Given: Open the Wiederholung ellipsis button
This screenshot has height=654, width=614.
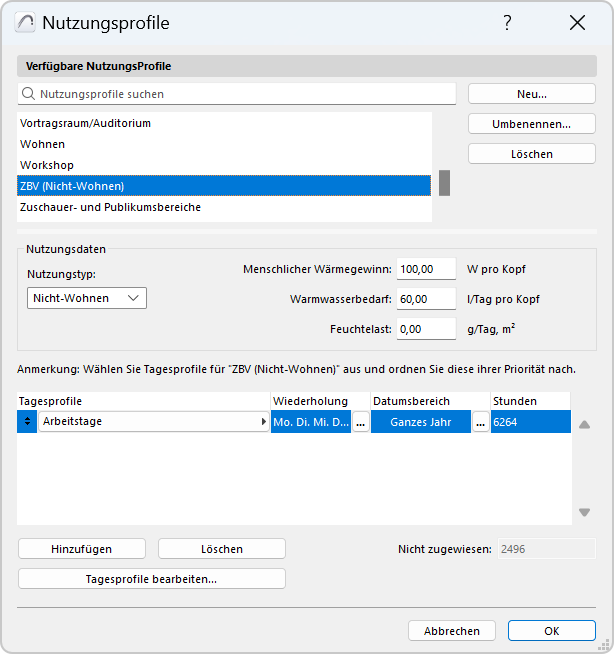Looking at the screenshot, I should [360, 423].
